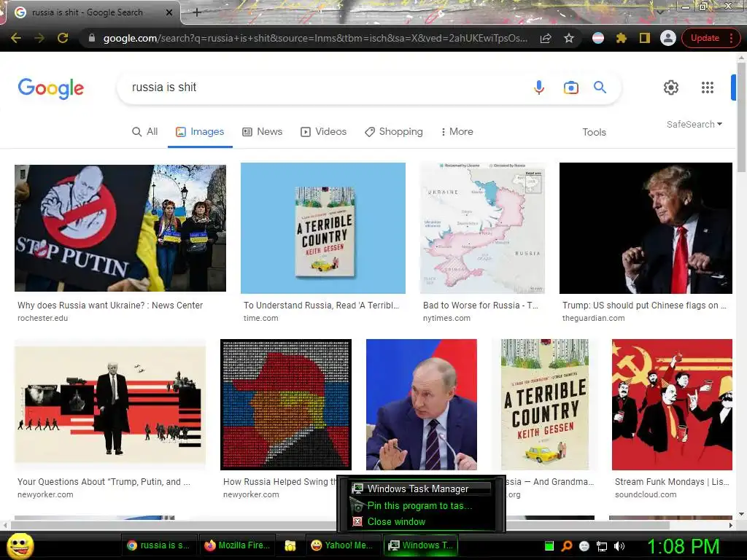This screenshot has height=560, width=747.
Task: Switch to the Yahoo! Messenger taskbar button
Action: [342, 545]
